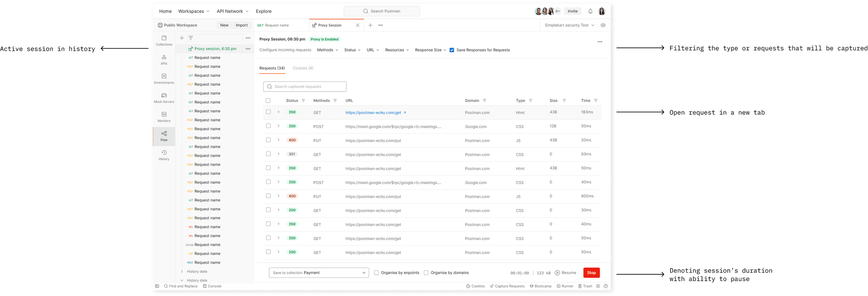Image resolution: width=868 pixels, height=296 pixels.
Task: Select all requests with header checkbox
Action: click(x=268, y=101)
